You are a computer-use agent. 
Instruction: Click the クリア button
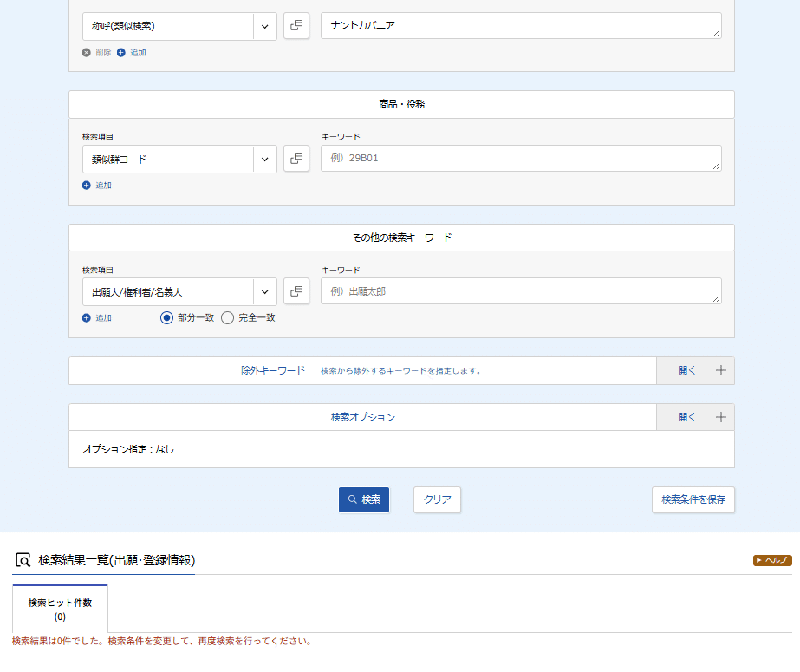click(437, 499)
